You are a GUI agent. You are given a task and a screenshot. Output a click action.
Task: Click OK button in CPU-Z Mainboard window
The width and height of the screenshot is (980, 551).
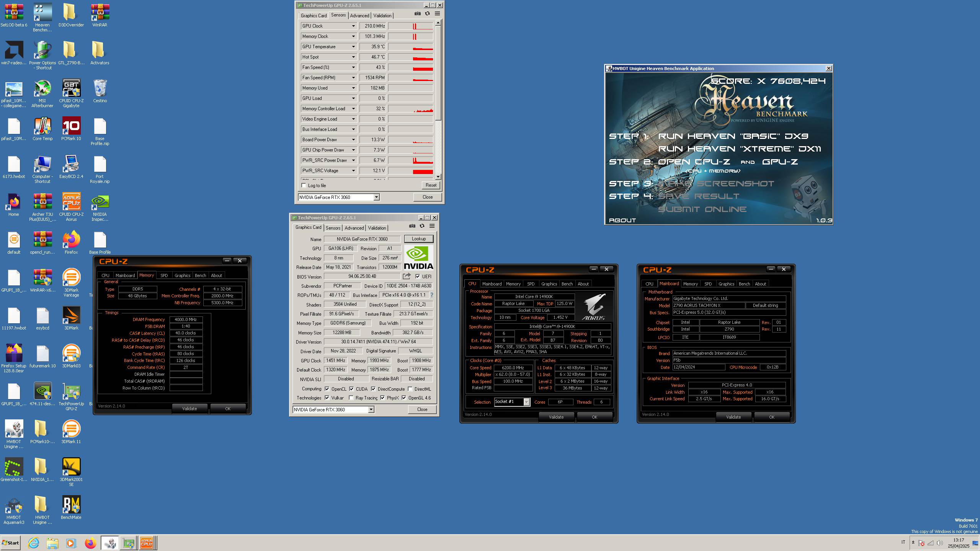coord(771,417)
